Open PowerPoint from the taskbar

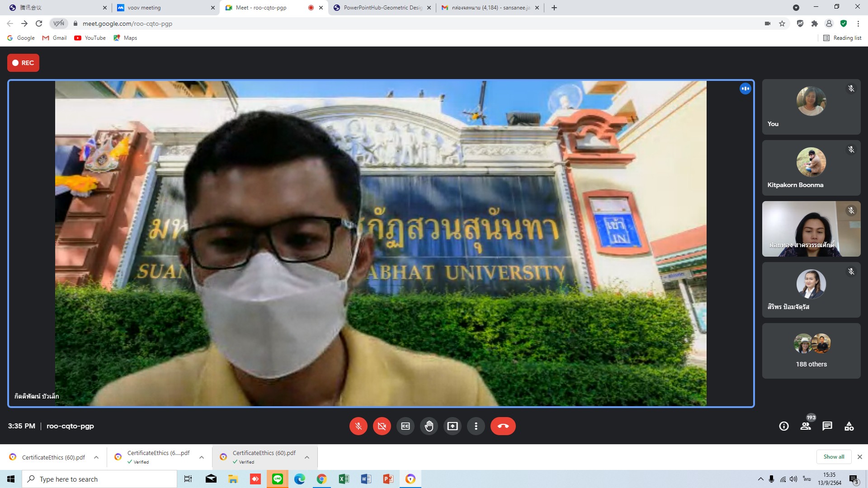pos(388,479)
